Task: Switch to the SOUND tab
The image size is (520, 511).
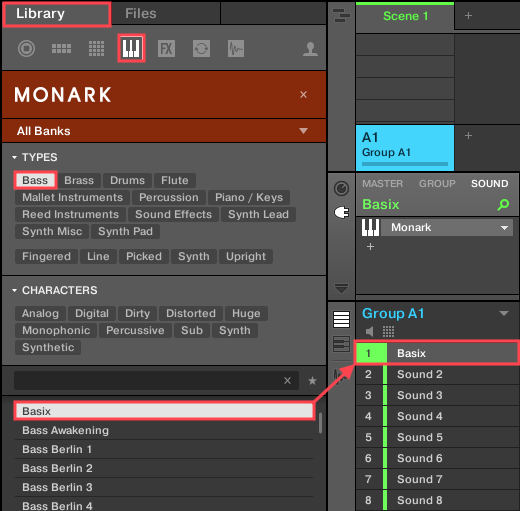Action: pos(490,184)
